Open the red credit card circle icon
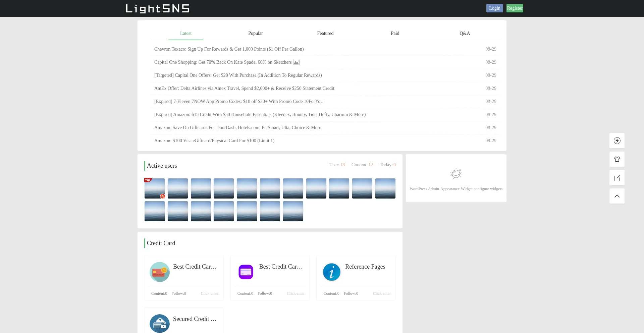The image size is (644, 333). [160, 272]
